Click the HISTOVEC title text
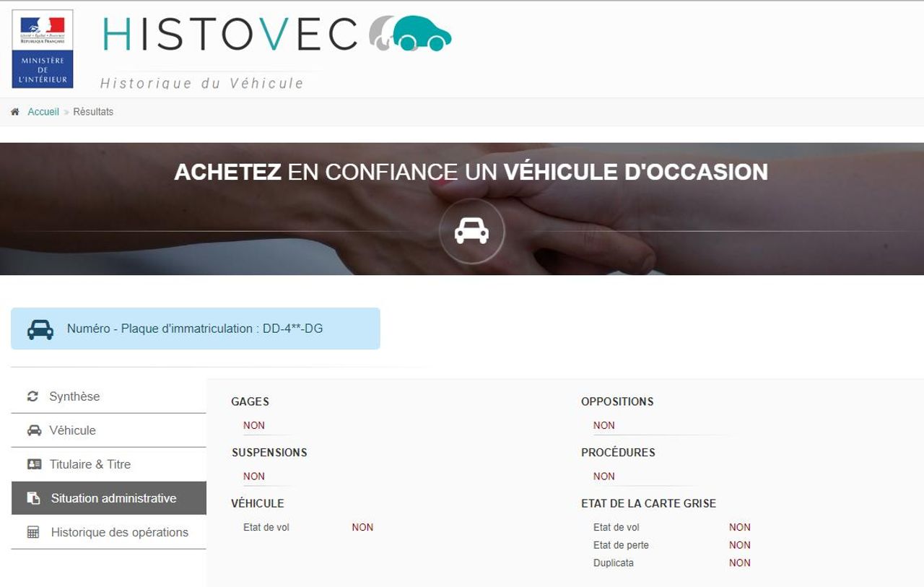This screenshot has height=587, width=924. click(x=231, y=35)
